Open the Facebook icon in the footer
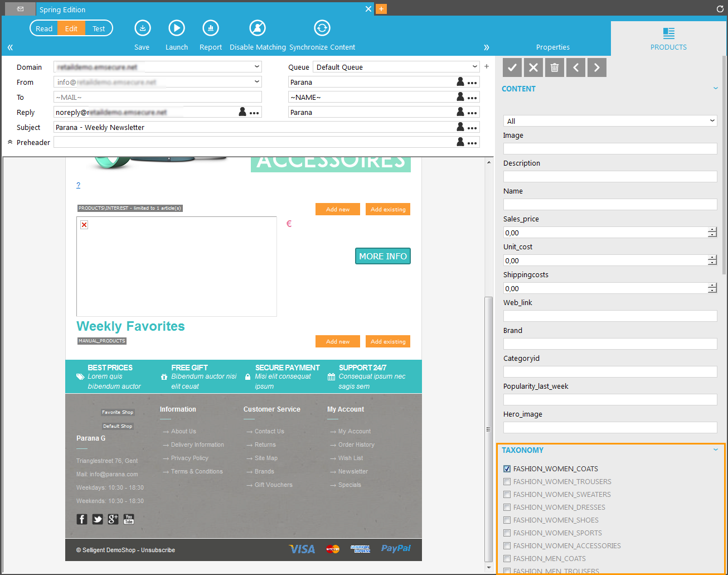728x575 pixels. 82,519
